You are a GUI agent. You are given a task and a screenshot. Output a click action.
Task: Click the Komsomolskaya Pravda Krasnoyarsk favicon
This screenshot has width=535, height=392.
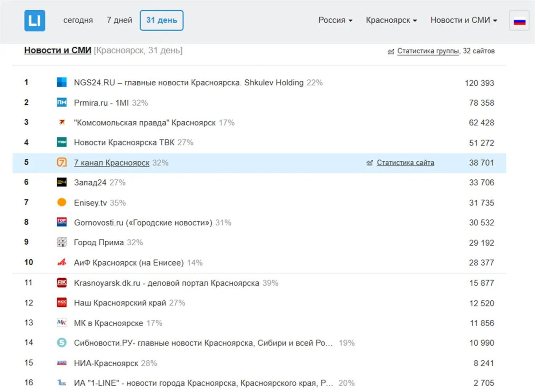coord(62,123)
